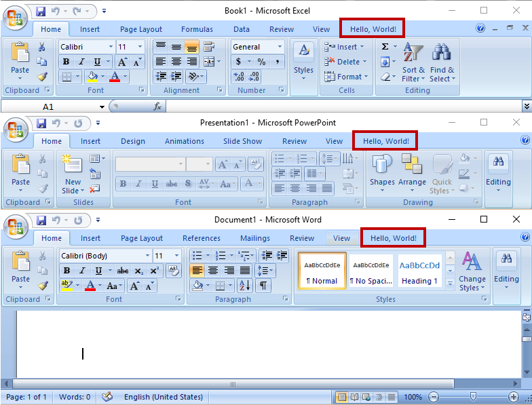
Task: Click Format Painter brush in Excel's Clipboard group
Action: click(x=42, y=77)
